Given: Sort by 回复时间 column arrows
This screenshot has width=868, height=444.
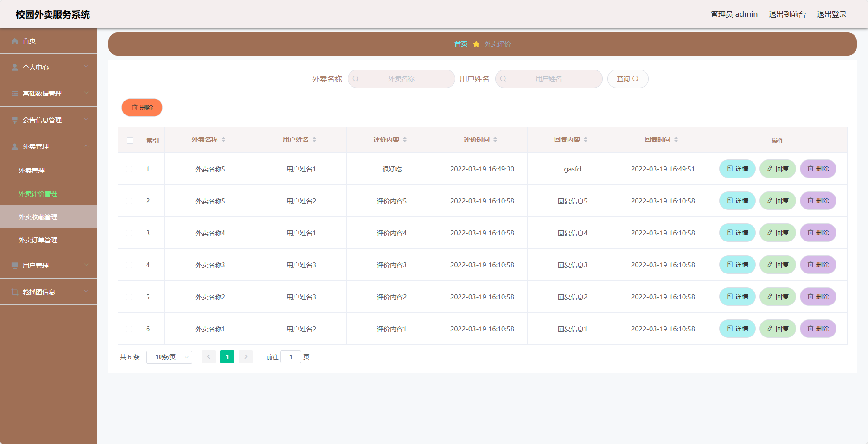Looking at the screenshot, I should pyautogui.click(x=676, y=140).
